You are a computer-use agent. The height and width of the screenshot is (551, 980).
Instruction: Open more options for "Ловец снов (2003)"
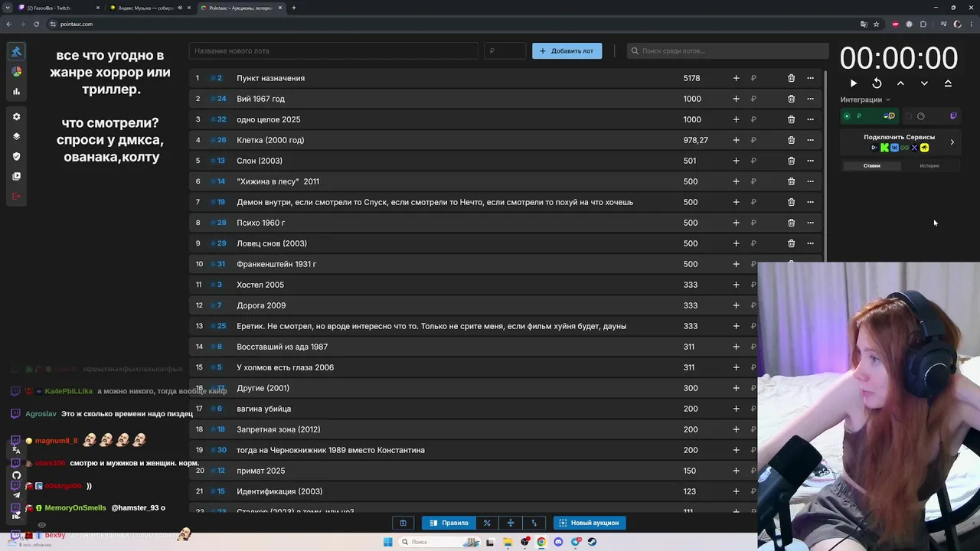pos(810,243)
